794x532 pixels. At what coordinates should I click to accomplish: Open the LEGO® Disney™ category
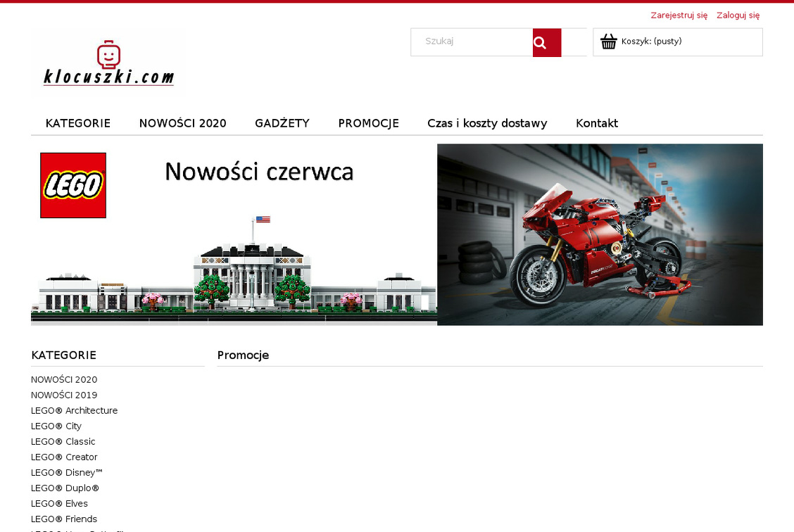click(x=66, y=473)
